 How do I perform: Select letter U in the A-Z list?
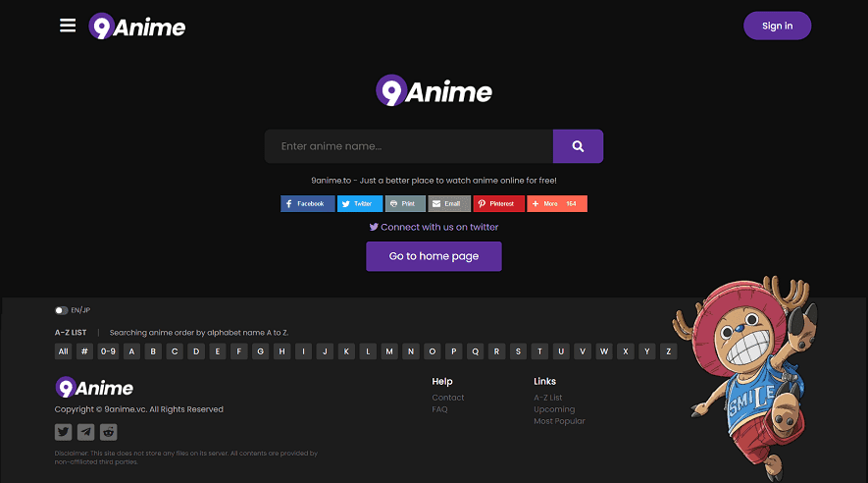561,351
